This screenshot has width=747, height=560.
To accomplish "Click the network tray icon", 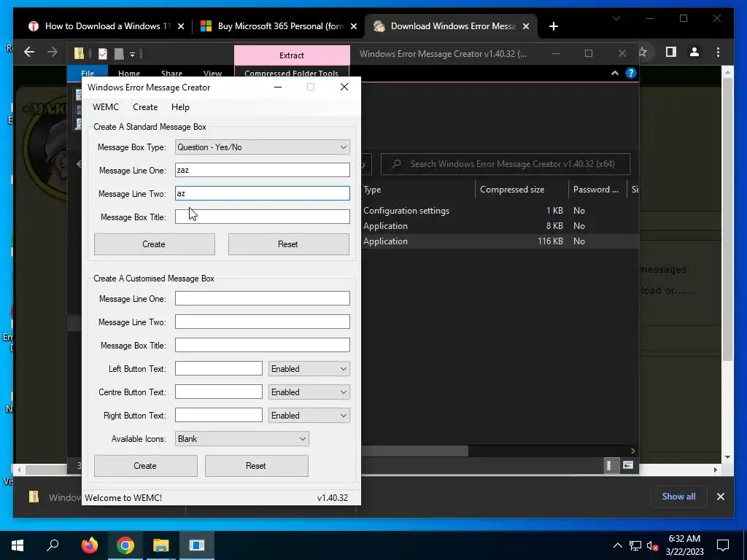I will tap(635, 545).
